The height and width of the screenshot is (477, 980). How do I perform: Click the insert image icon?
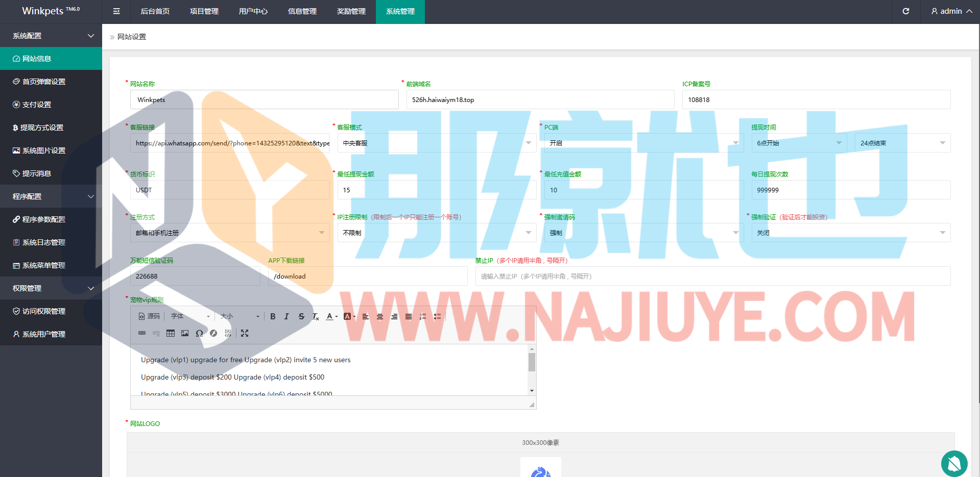pos(185,333)
